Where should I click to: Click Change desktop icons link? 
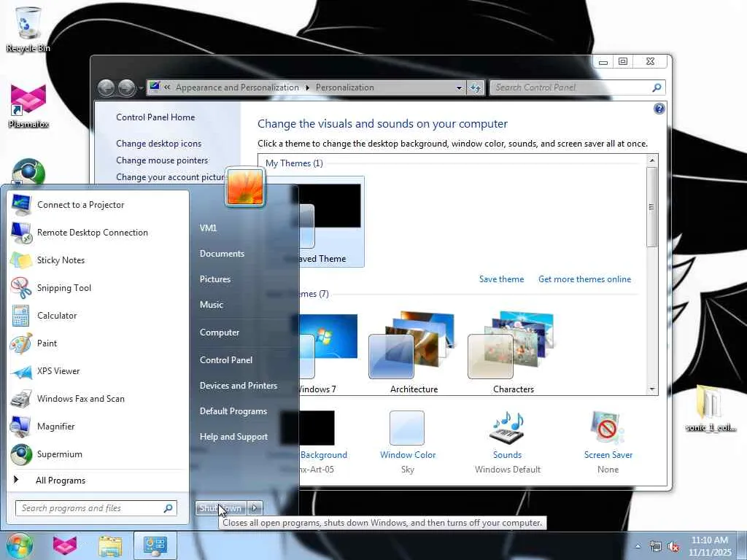pyautogui.click(x=158, y=144)
